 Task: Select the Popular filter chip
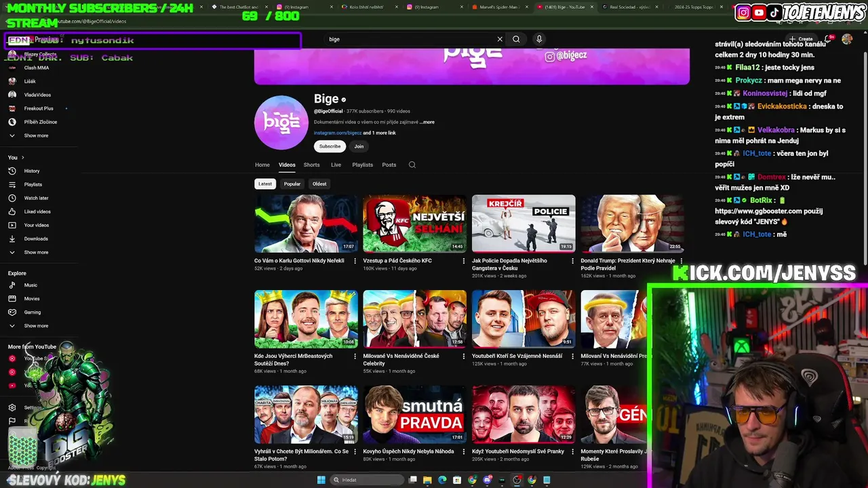click(292, 184)
